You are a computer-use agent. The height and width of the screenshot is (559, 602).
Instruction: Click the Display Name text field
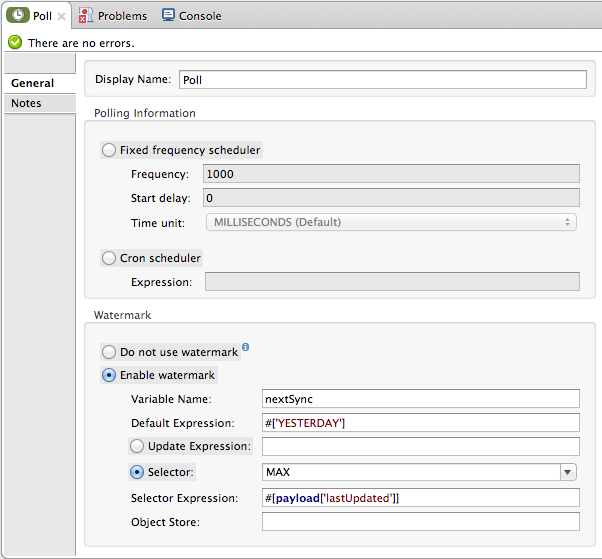(x=381, y=80)
